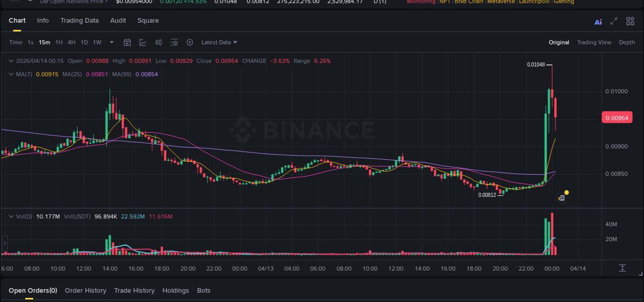
Task: Open the widgets layout grid icon
Action: (x=630, y=22)
